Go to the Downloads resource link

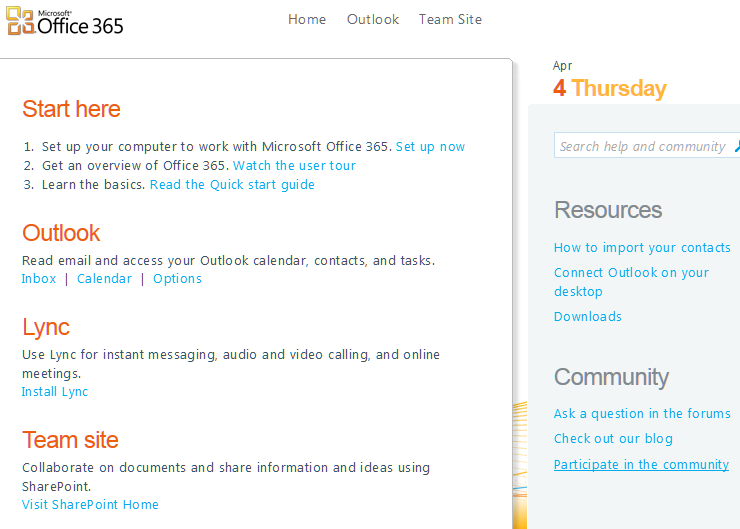(588, 317)
